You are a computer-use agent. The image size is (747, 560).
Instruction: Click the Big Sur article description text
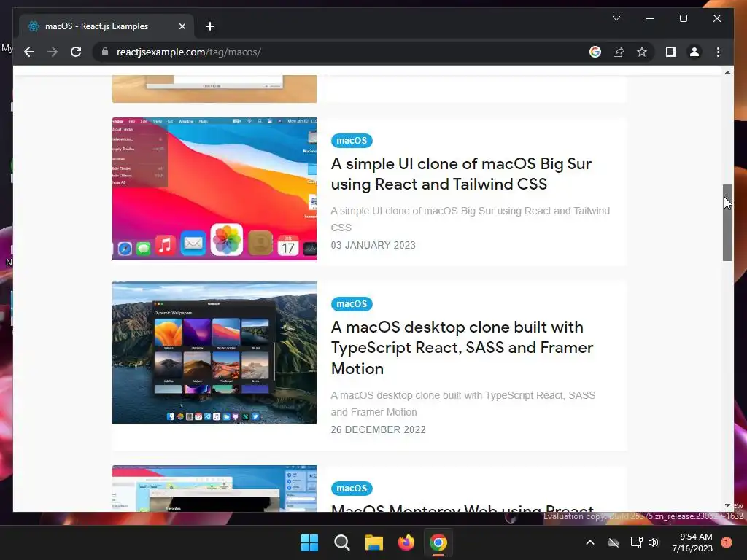471,219
